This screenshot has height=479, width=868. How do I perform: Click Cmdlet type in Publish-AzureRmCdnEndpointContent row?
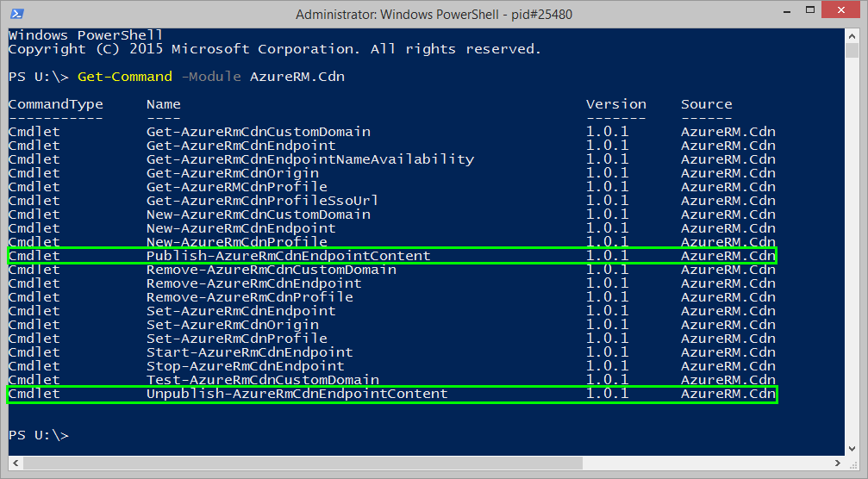coord(34,256)
